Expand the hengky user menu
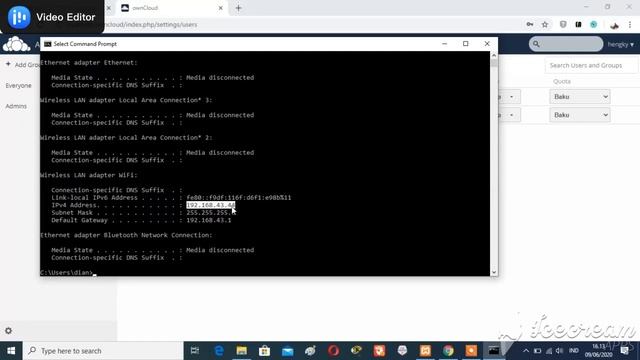The height and width of the screenshot is (360, 640). click(x=620, y=44)
